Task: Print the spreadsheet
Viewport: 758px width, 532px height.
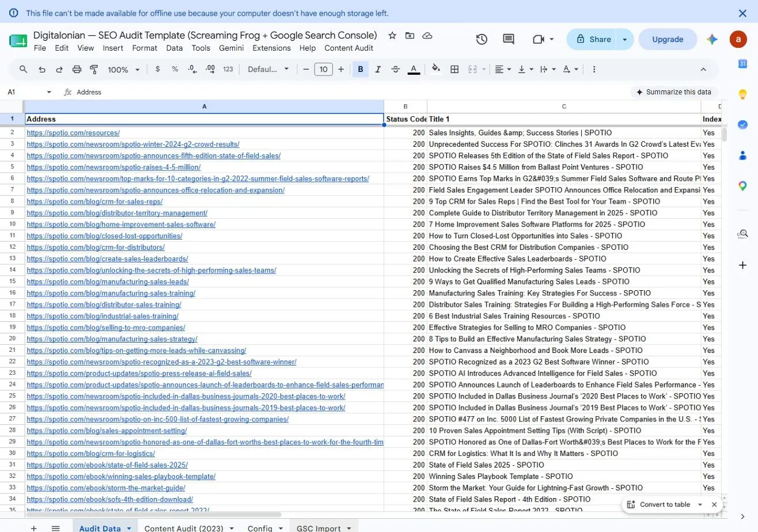Action: point(77,69)
